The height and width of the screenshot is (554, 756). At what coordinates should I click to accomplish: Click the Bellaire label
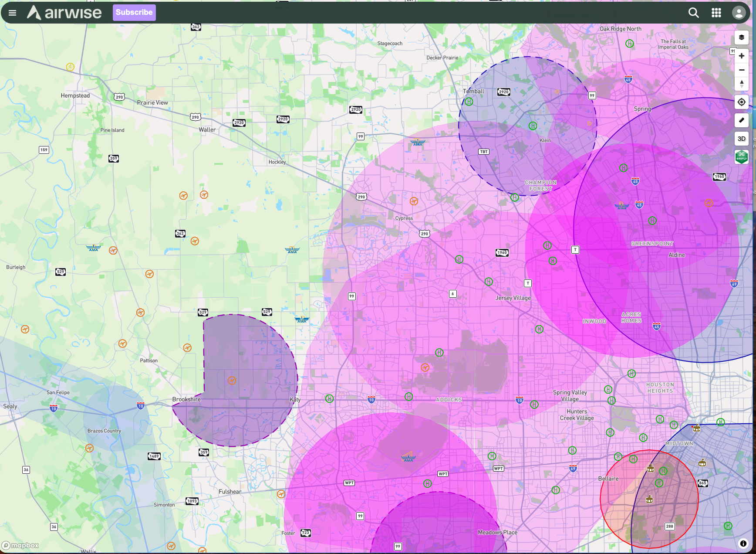608,479
